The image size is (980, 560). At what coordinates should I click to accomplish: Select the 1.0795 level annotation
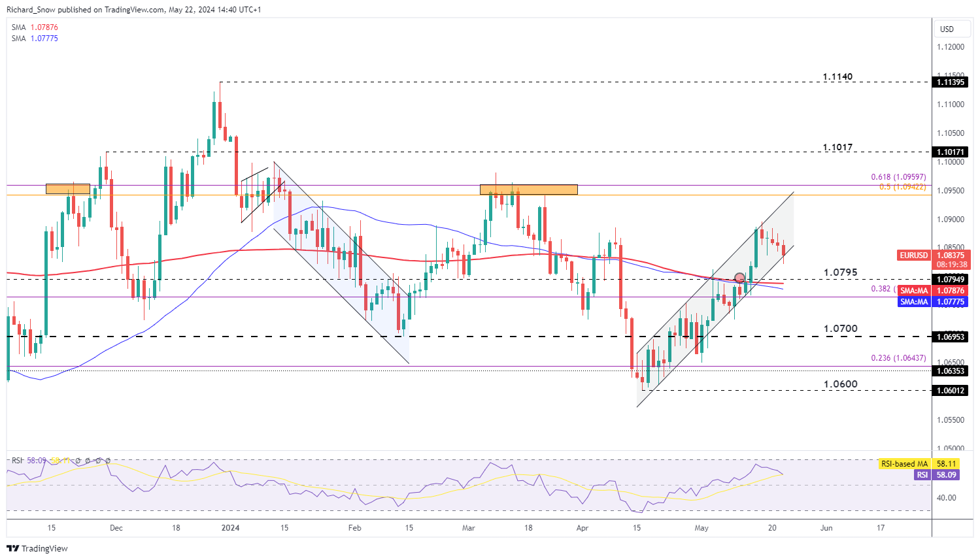click(840, 272)
